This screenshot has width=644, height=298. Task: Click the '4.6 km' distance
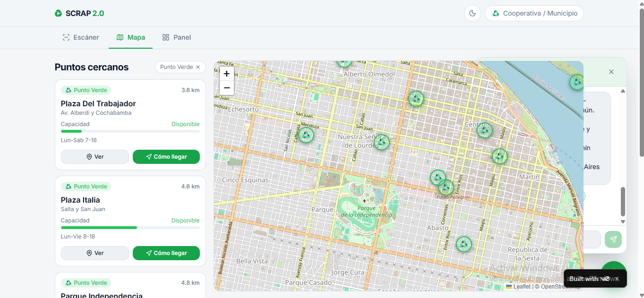pos(190,187)
